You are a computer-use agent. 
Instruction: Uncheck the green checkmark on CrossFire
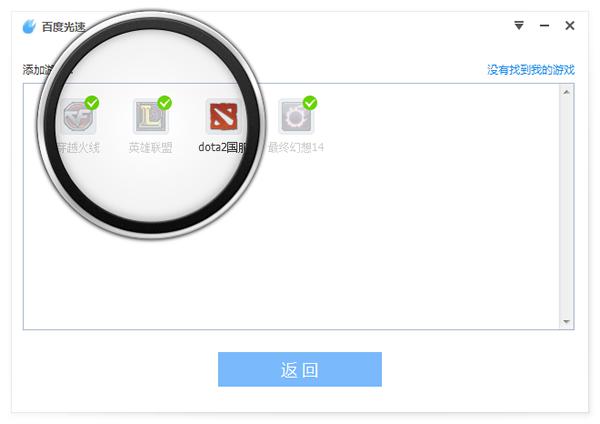pos(92,103)
